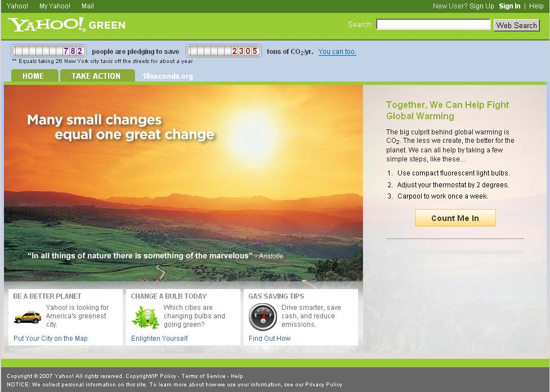Click the Web Search button
Viewport: 550px width, 392px height.
pos(516,25)
